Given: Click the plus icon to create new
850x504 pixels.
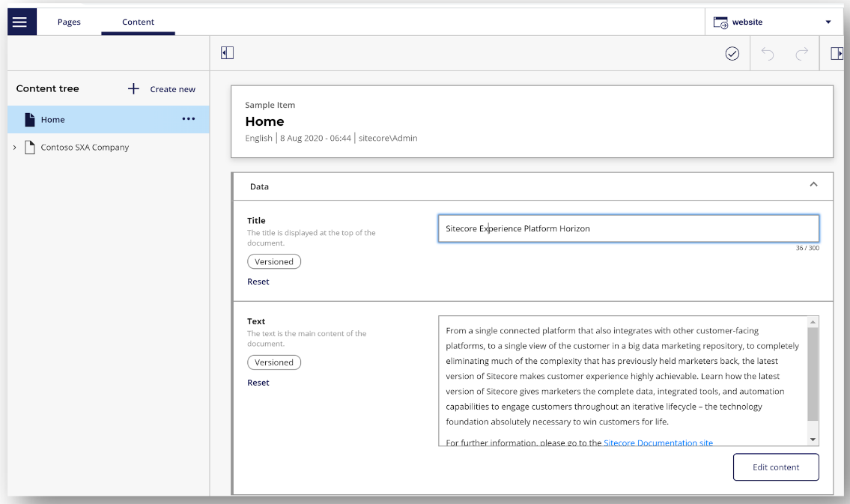Looking at the screenshot, I should coord(133,89).
